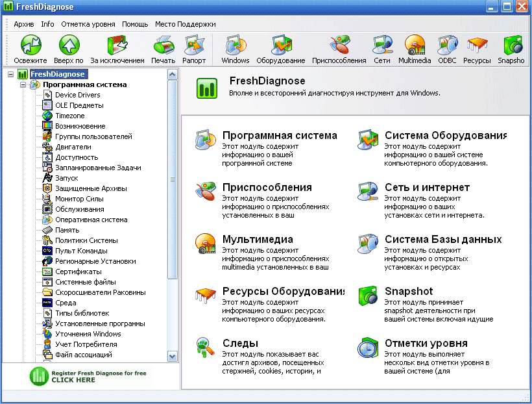The height and width of the screenshot is (404, 532).
Task: Open the Место Поддержки menu
Action: pyautogui.click(x=186, y=24)
